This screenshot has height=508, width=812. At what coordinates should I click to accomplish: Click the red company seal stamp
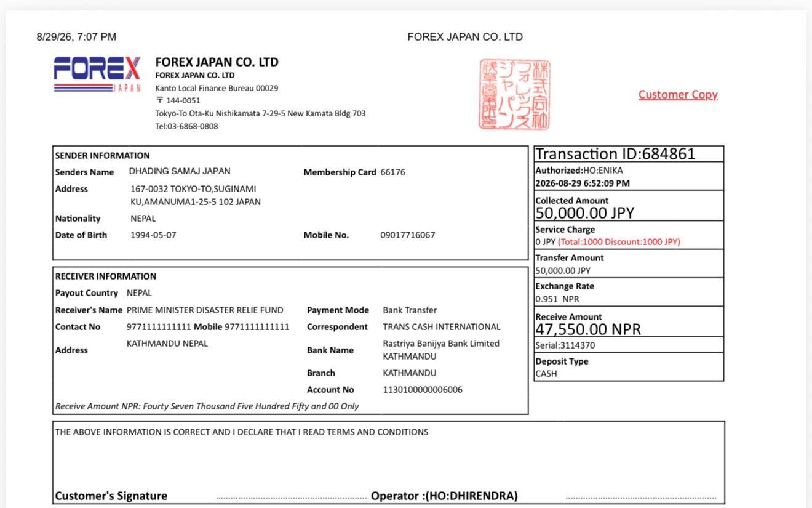515,95
